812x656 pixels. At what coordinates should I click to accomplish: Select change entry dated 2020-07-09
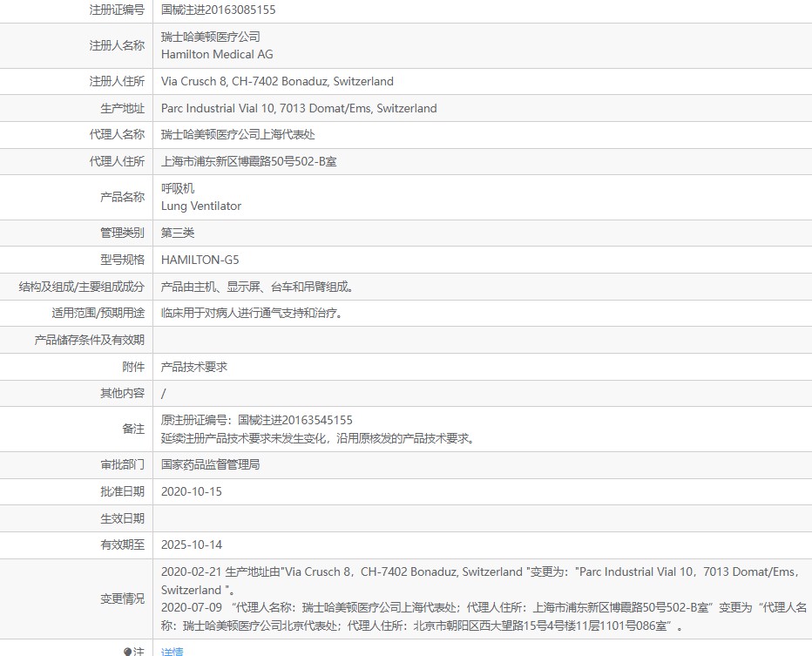(484, 617)
